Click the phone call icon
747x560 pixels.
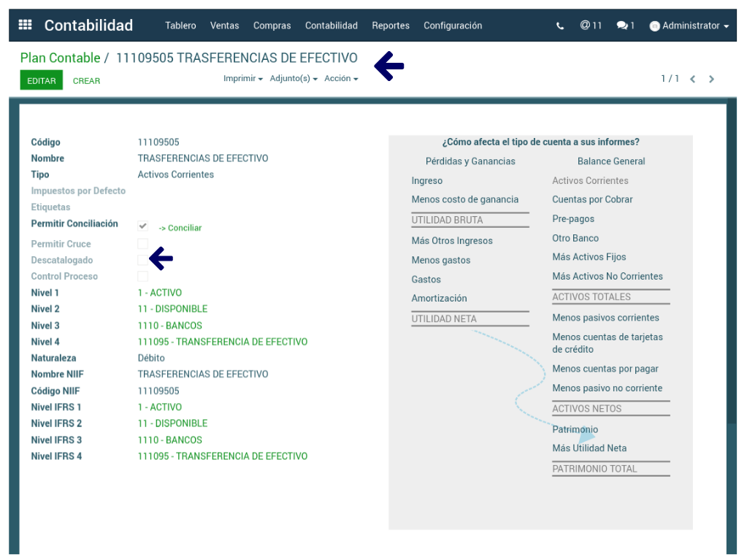[560, 26]
